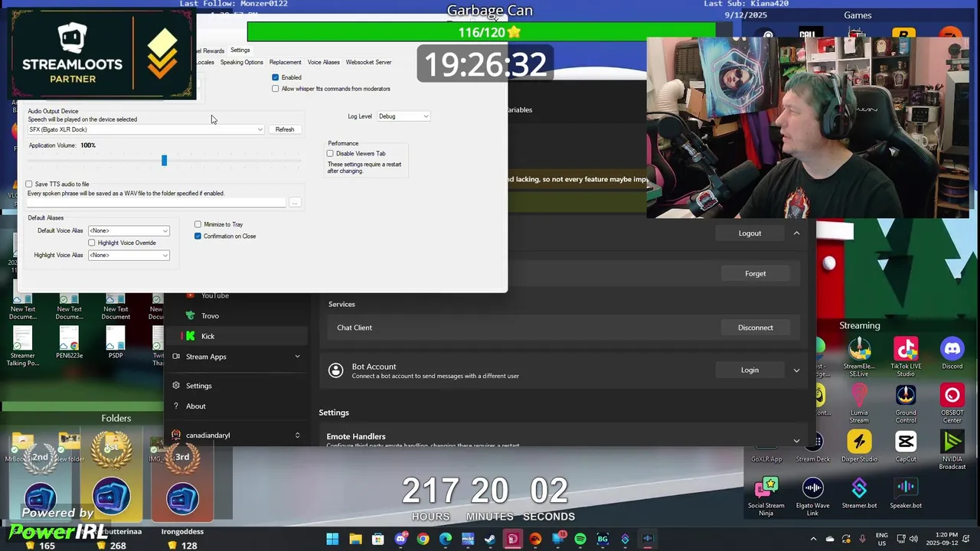Check Highlight Voice Override

(92, 243)
